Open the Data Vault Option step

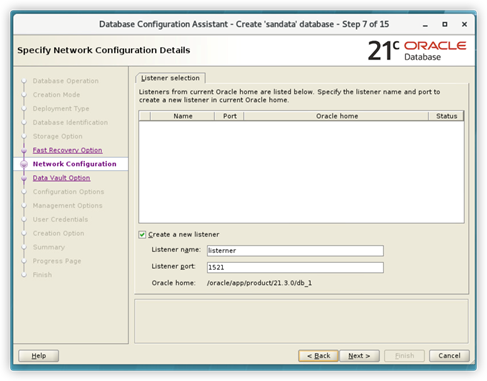point(61,178)
